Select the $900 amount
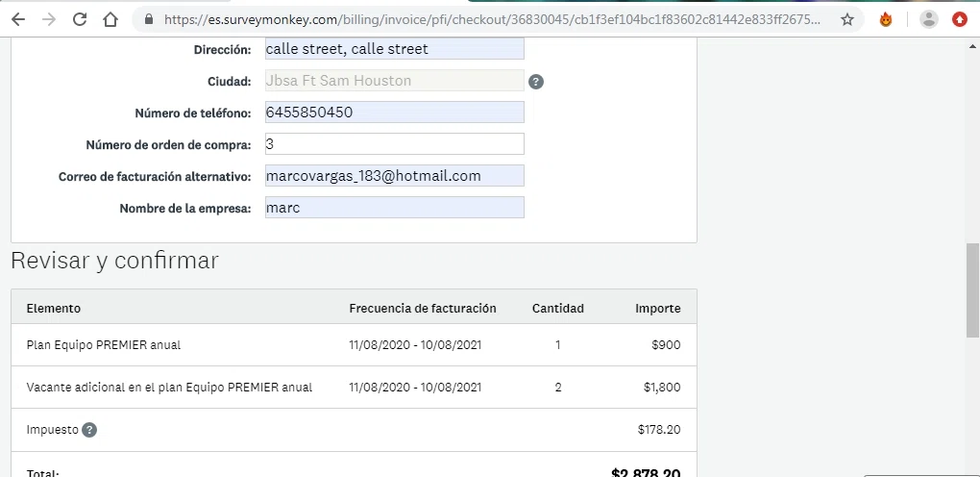The image size is (980, 477). click(x=666, y=345)
